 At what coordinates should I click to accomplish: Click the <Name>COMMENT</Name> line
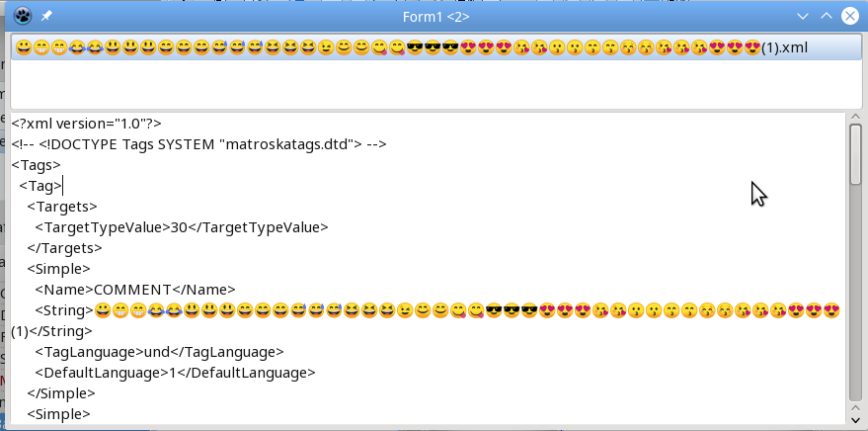[135, 290]
